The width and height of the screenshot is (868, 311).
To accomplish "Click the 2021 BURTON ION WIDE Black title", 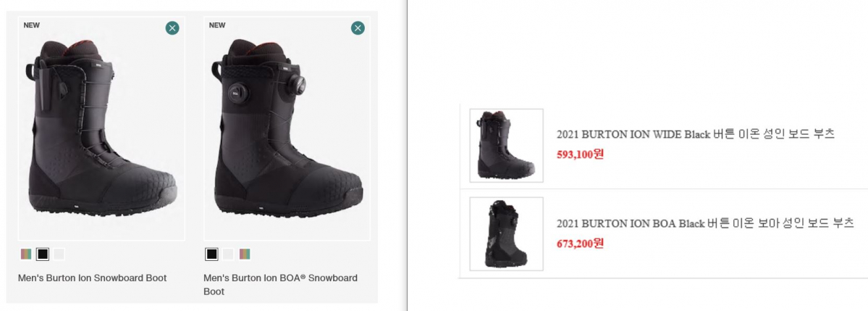I will tap(696, 134).
